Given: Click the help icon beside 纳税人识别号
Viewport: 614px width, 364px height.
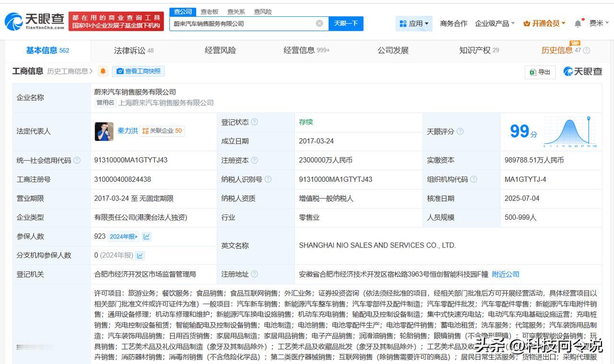Looking at the screenshot, I should [x=268, y=179].
